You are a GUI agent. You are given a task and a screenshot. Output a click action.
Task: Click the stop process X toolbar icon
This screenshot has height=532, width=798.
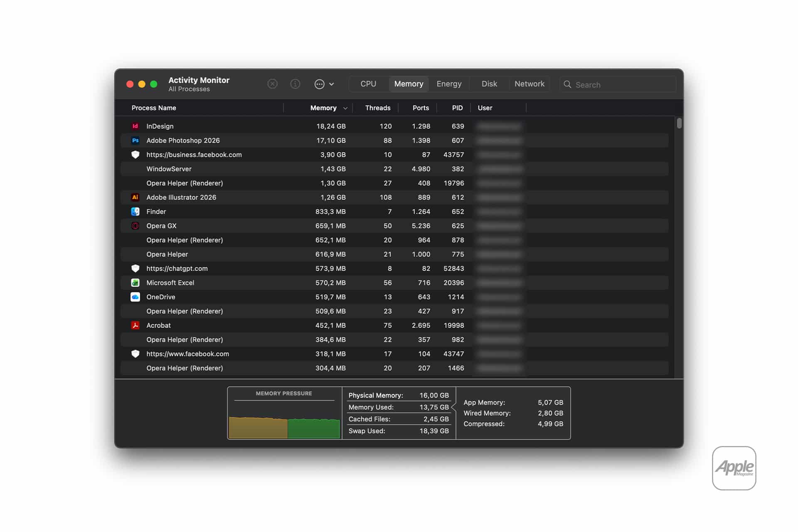pyautogui.click(x=272, y=84)
